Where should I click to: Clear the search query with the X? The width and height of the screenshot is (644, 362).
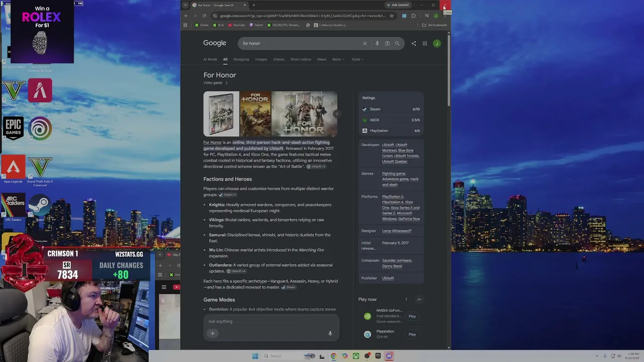(x=365, y=43)
